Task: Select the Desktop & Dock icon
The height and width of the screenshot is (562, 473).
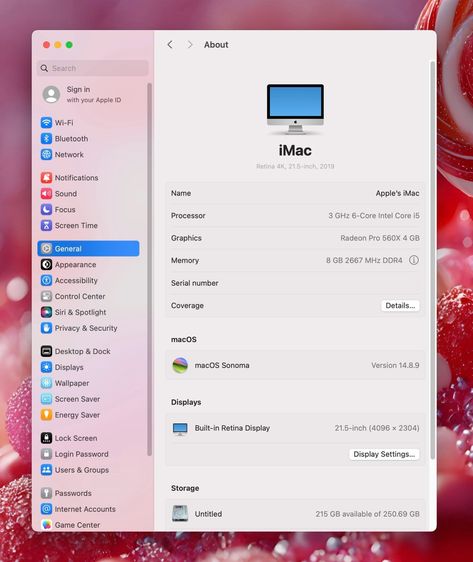Action: point(46,351)
